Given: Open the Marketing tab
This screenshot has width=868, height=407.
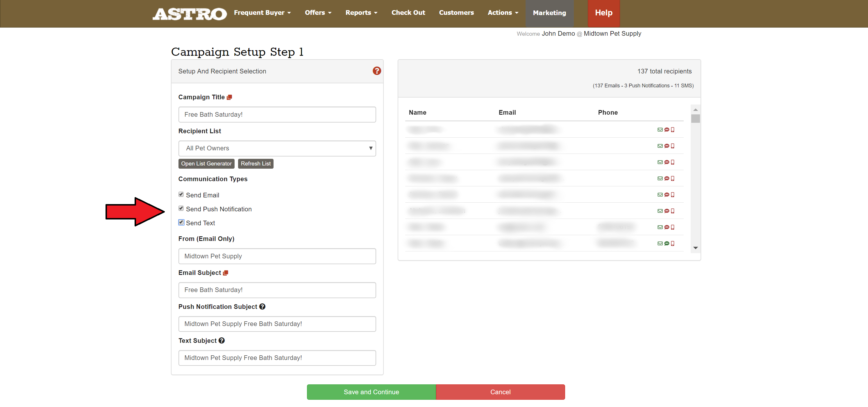Looking at the screenshot, I should 549,13.
